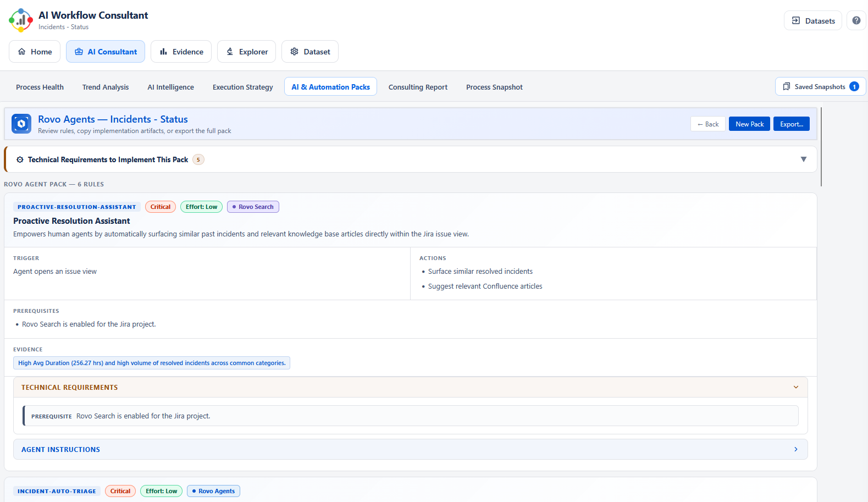Screen dimensions: 868x502
Task: Switch to the Process Health tab
Action: pos(40,87)
